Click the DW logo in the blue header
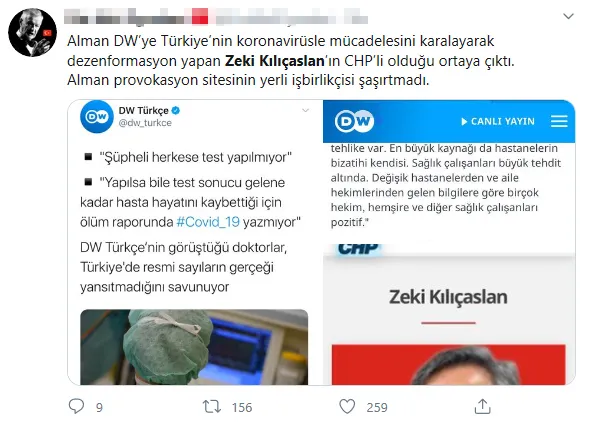Screen dimensions: 591x422 pyautogui.click(x=354, y=121)
